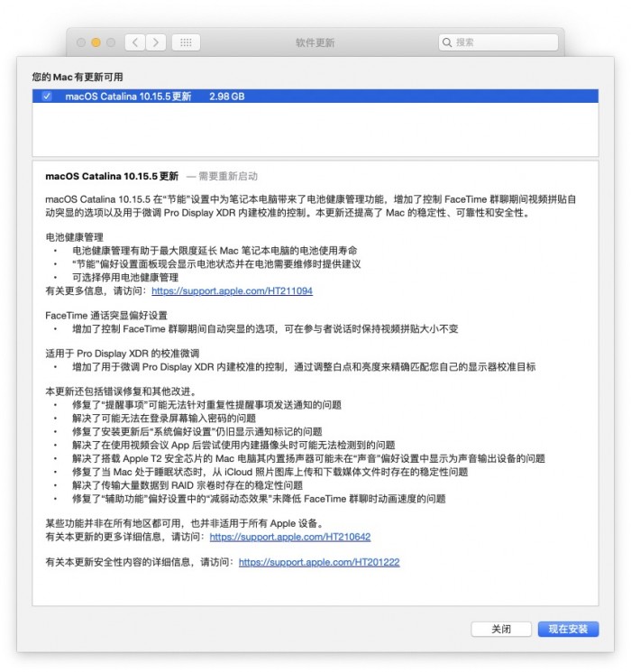Click 解决了可能无法在登录屏幕输入密码的问题 bullet

164,419
